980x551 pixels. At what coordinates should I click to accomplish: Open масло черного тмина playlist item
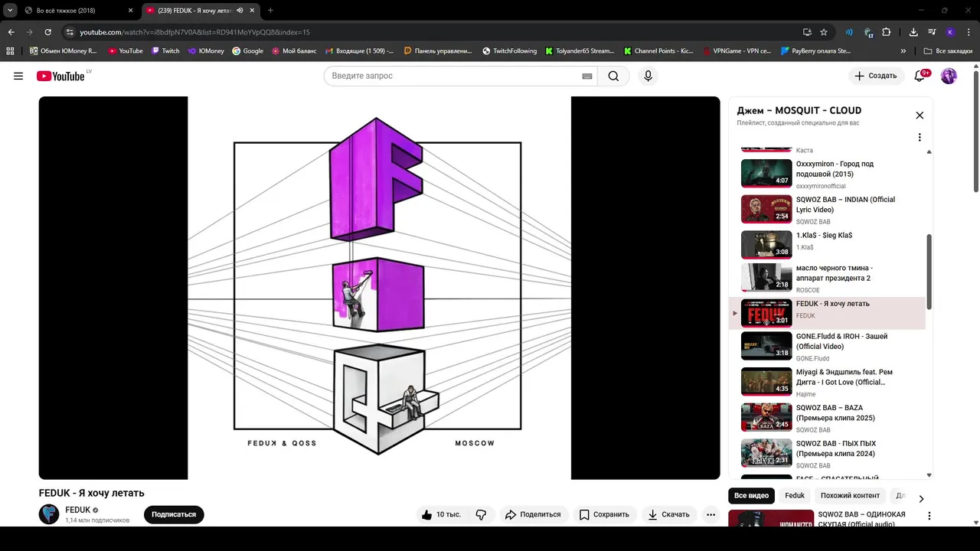(827, 279)
